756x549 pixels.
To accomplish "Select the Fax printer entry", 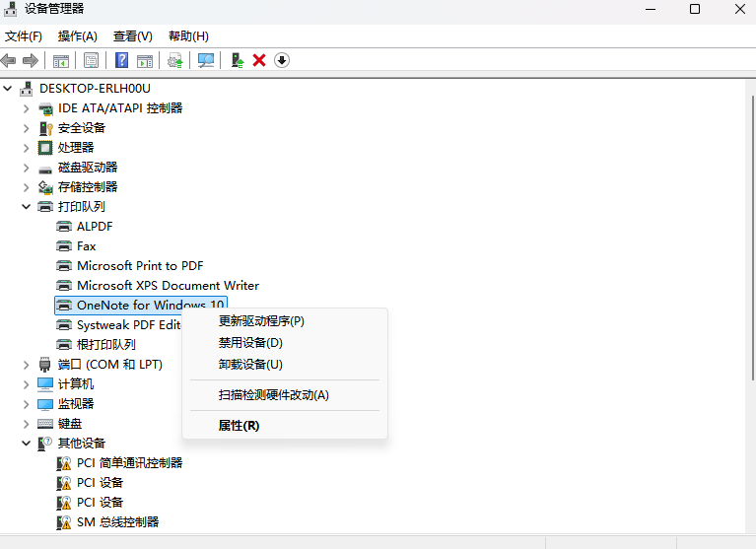I will (x=87, y=246).
